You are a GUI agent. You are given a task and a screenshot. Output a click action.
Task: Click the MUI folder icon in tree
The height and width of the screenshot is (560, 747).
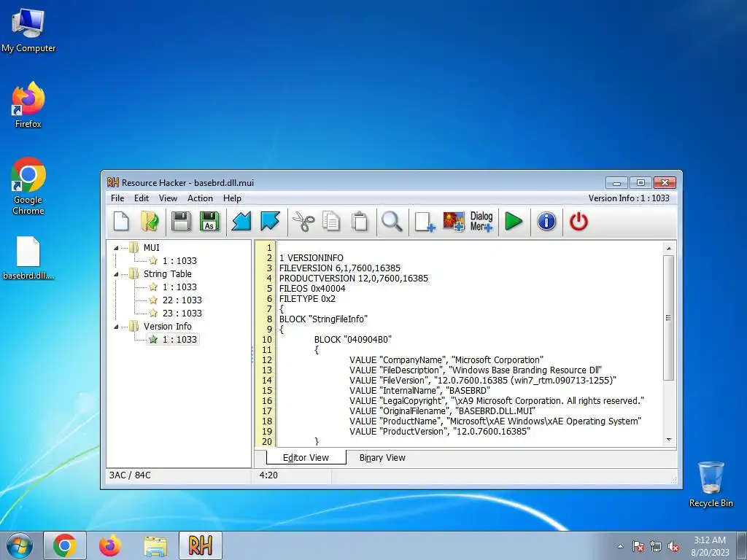[134, 248]
